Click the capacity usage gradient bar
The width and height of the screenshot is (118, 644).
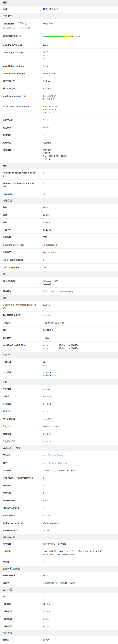pyautogui.click(x=58, y=37)
